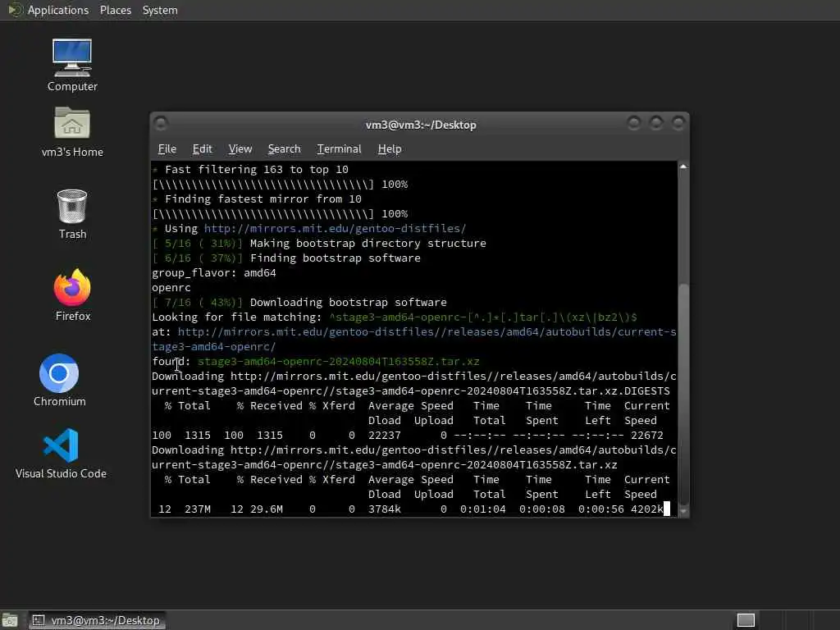Click the received value '29.6M'
This screenshot has width=840, height=630.
click(x=267, y=509)
